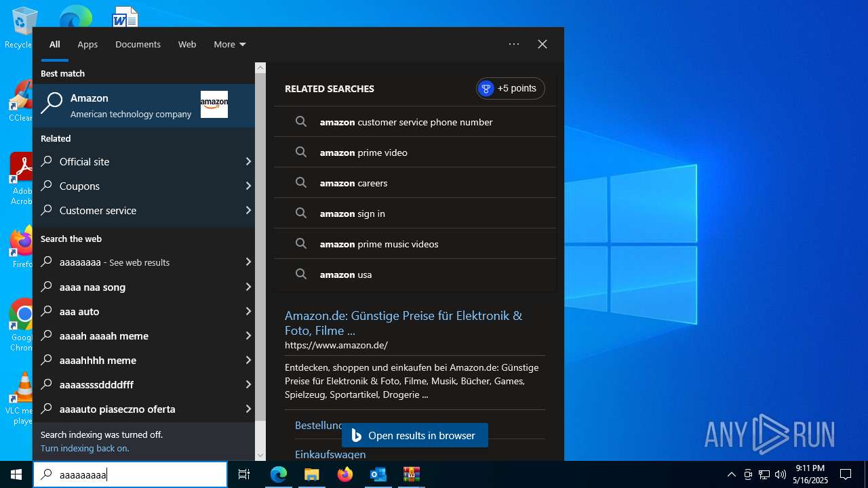The image size is (868, 488).
Task: Select the aaaa naa song suggestion
Action: pyautogui.click(x=138, y=287)
